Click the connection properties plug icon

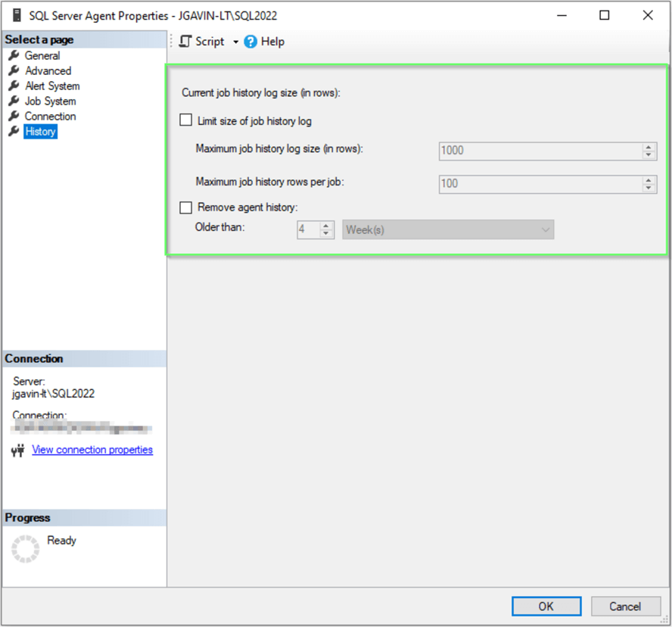coord(18,451)
